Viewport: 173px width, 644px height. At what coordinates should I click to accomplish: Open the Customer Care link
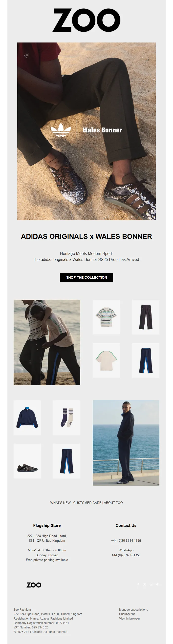pyautogui.click(x=87, y=503)
